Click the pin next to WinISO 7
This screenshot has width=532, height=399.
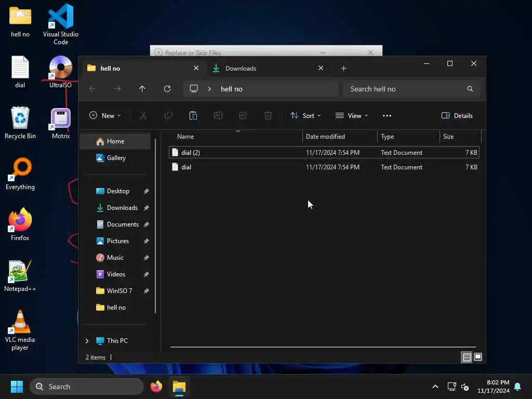(x=146, y=291)
